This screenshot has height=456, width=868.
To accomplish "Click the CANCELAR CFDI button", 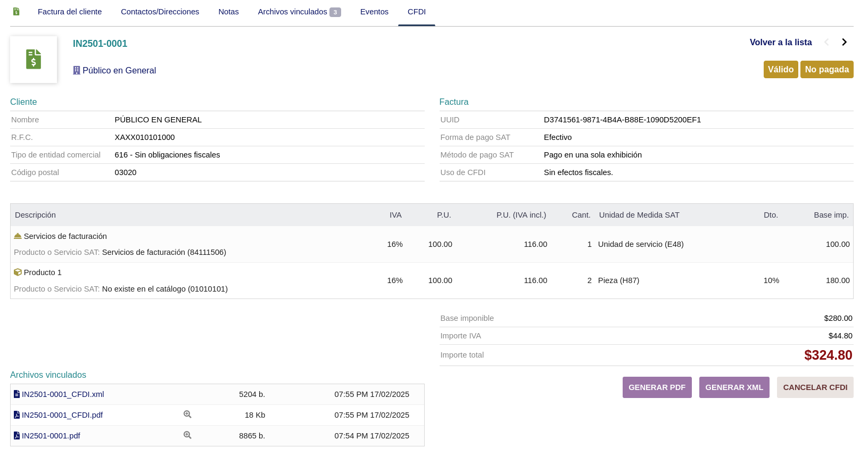I will coord(815,387).
